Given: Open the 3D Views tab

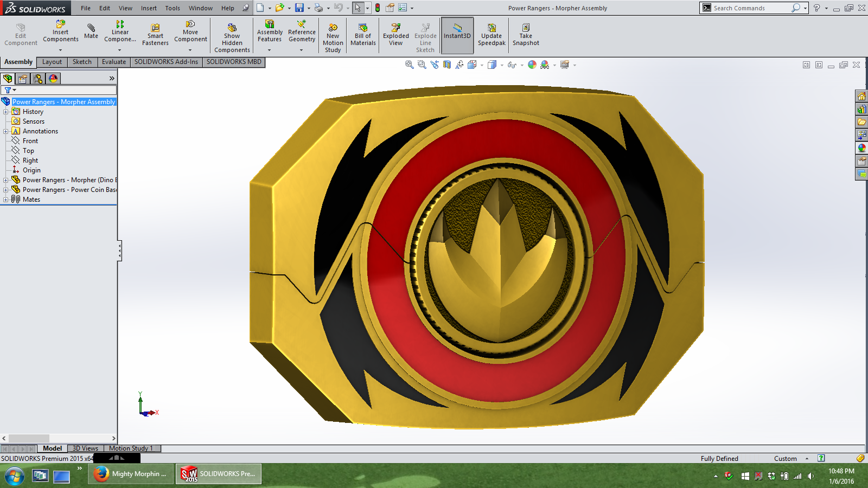Looking at the screenshot, I should coord(85,448).
